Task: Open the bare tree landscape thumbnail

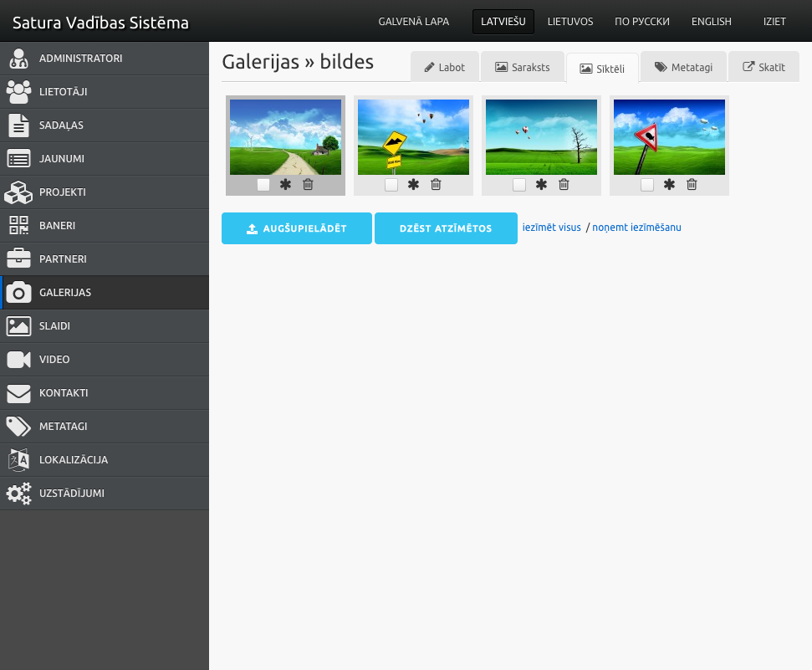Action: coord(541,137)
